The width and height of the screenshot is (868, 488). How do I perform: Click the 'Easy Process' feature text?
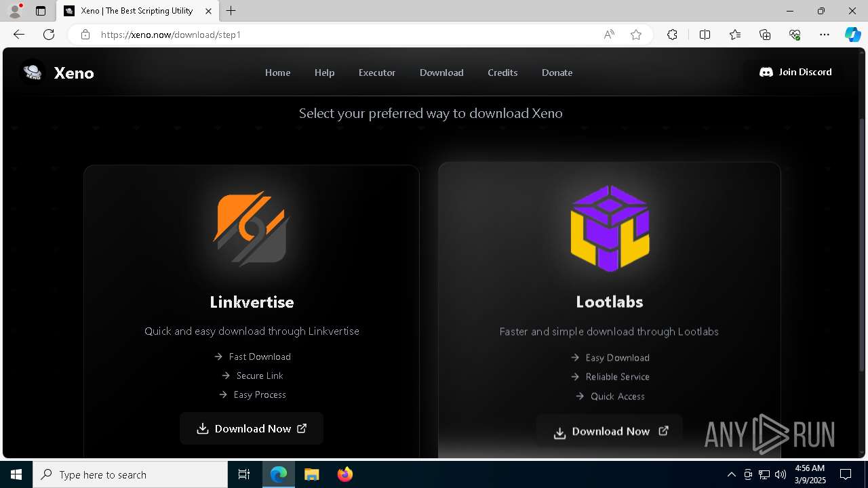(260, 394)
